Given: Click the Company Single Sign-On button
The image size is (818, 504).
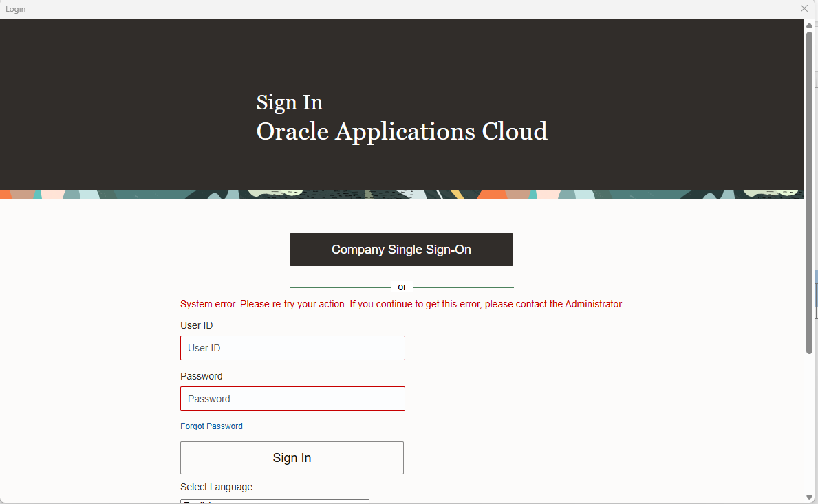Looking at the screenshot, I should [x=401, y=250].
